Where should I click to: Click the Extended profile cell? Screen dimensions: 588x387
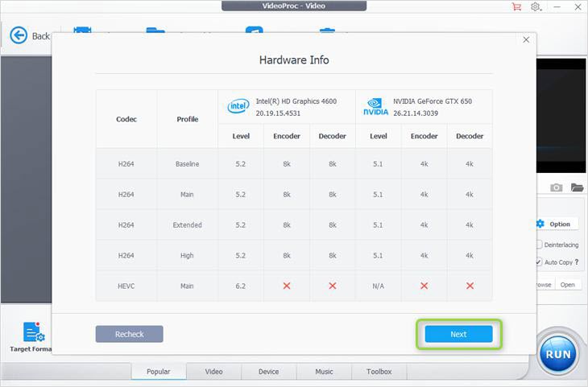(x=187, y=224)
